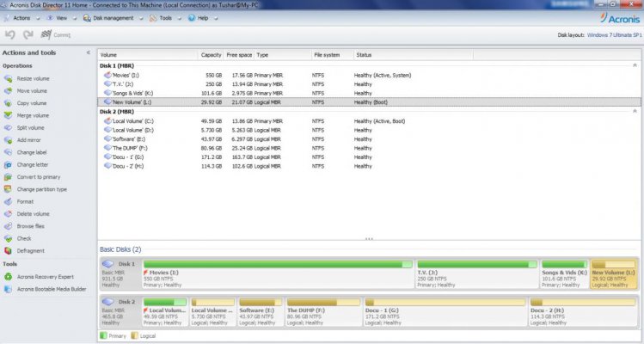Image resolution: width=644 pixels, height=344 pixels.
Task: Click the Move volume icon
Action: click(x=8, y=91)
